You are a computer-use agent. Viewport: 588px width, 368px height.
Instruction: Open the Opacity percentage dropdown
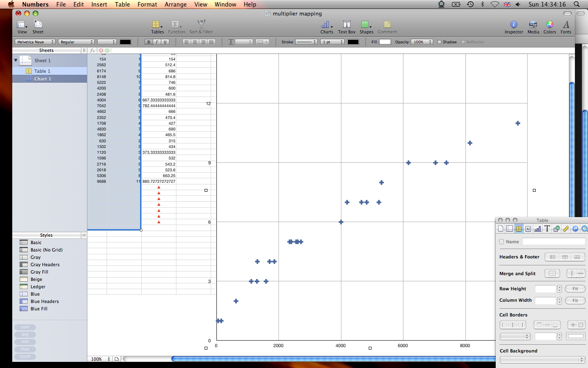pos(422,42)
